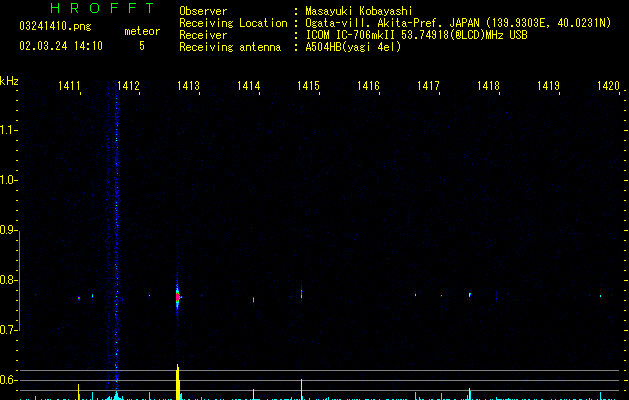Image resolution: width=629 pixels, height=400 pixels.
Task: Click the 1.0 kHz frequency label
Action: 8,180
